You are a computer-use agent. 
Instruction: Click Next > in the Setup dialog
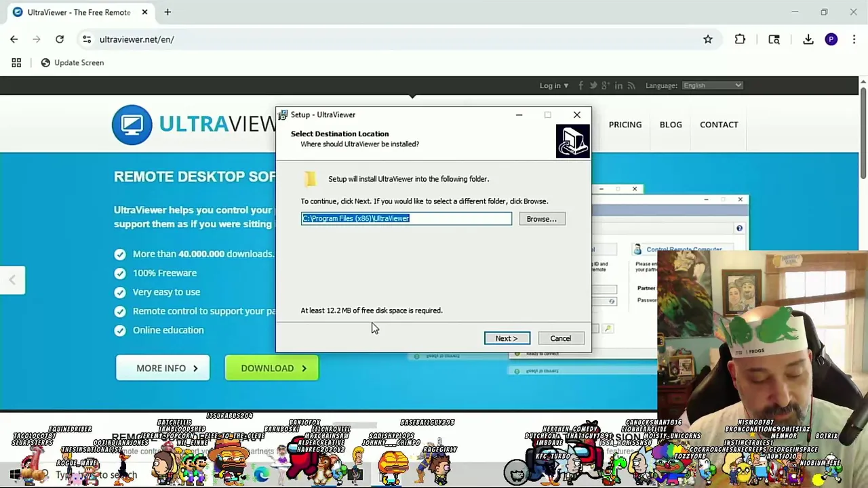click(x=507, y=338)
